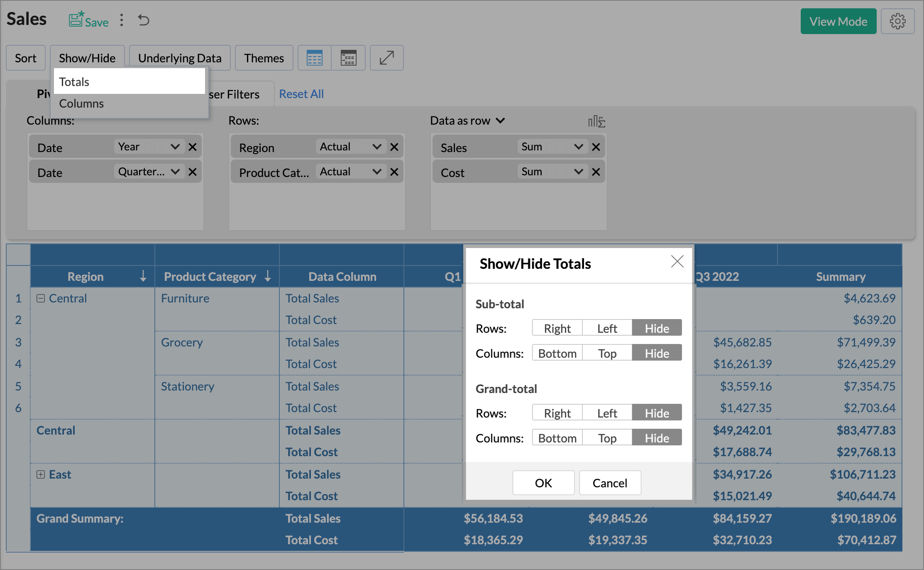Click the expand fullscreen arrow icon
This screenshot has height=570, width=924.
click(x=386, y=58)
